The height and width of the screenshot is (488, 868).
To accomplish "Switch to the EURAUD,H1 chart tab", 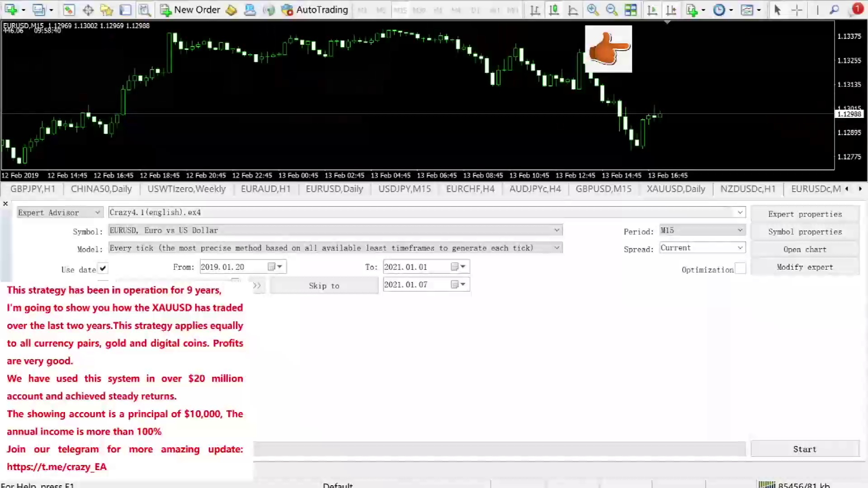I will pyautogui.click(x=265, y=189).
